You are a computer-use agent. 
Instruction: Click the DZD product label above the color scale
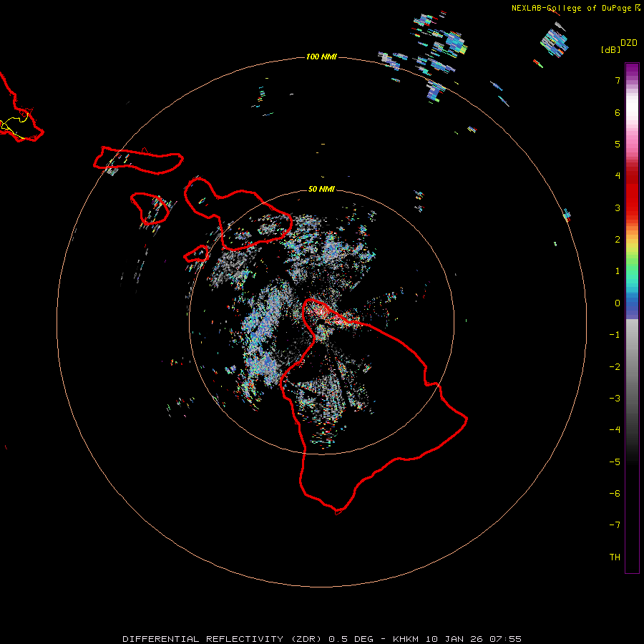(x=629, y=43)
